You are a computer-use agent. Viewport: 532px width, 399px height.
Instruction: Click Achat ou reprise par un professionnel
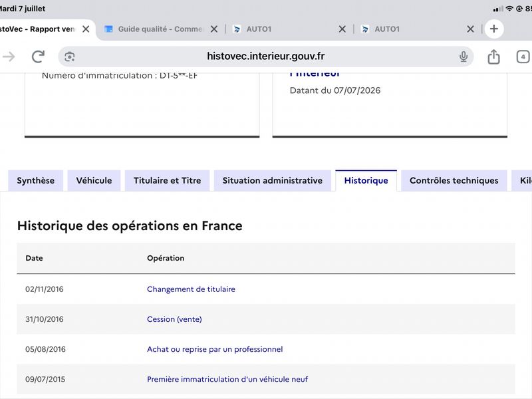pyautogui.click(x=215, y=349)
